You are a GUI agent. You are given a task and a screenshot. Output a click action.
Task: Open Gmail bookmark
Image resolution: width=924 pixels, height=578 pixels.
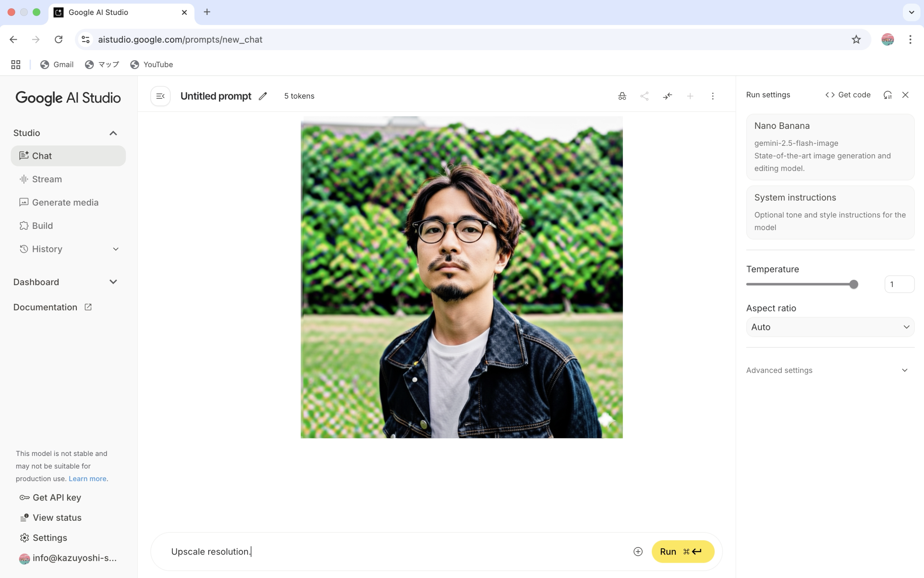point(57,65)
